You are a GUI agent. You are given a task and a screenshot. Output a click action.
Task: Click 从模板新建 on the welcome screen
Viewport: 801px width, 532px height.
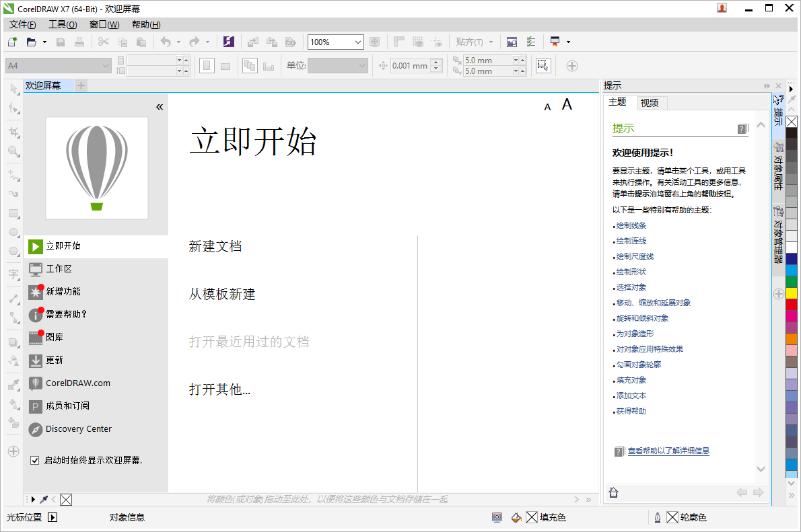[x=222, y=294]
